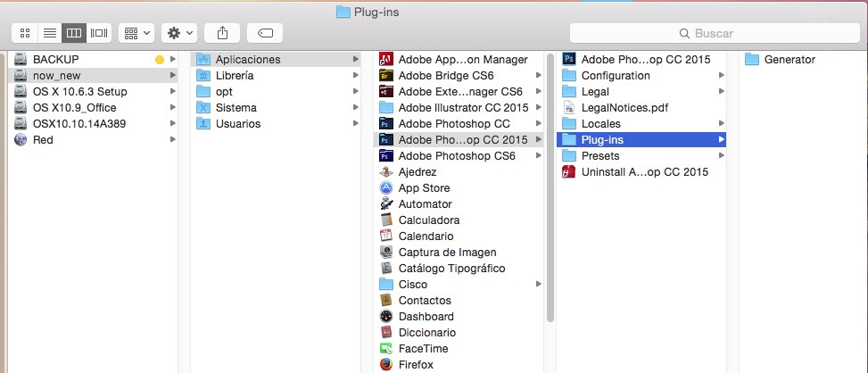The width and height of the screenshot is (868, 373).
Task: Select the Calendario icon
Action: (386, 236)
